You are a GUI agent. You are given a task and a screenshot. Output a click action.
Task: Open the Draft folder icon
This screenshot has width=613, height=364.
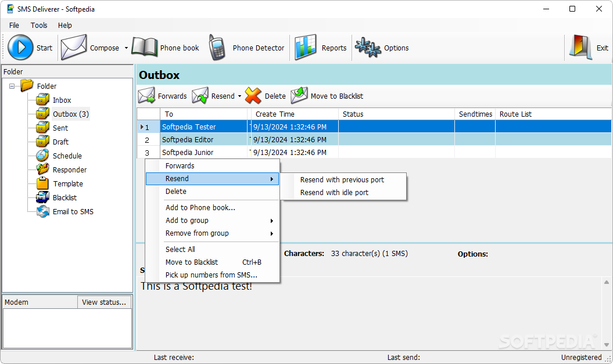(42, 142)
